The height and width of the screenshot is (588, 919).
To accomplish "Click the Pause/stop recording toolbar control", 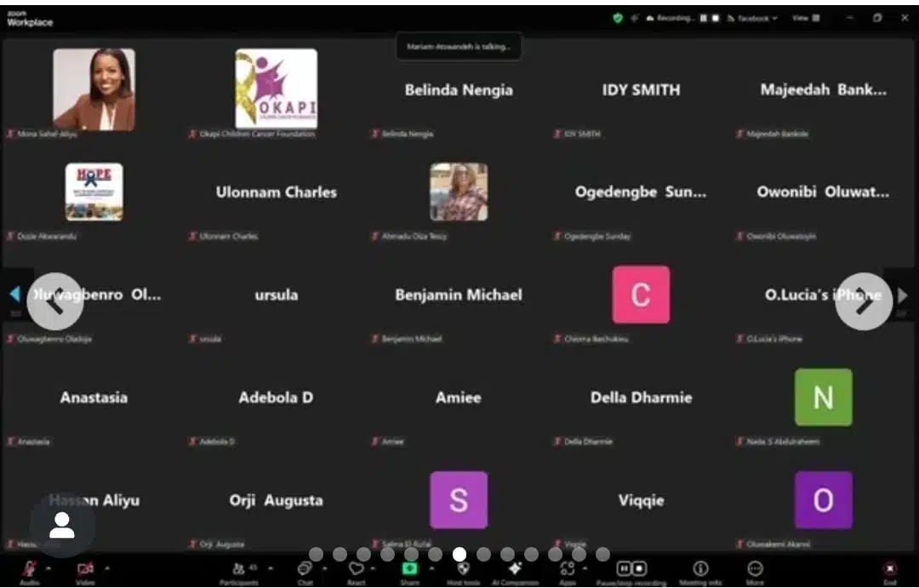I will pyautogui.click(x=631, y=568).
